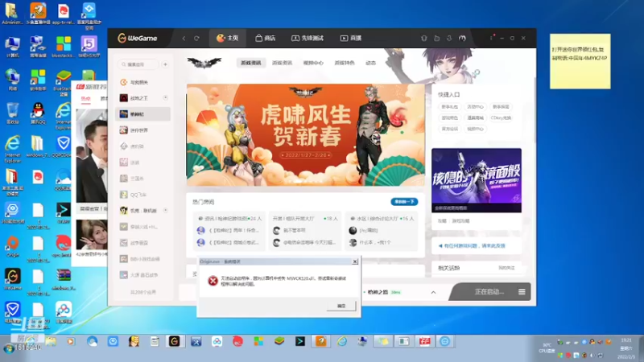Focus the sidebar search box
The height and width of the screenshot is (362, 644).
point(138,64)
